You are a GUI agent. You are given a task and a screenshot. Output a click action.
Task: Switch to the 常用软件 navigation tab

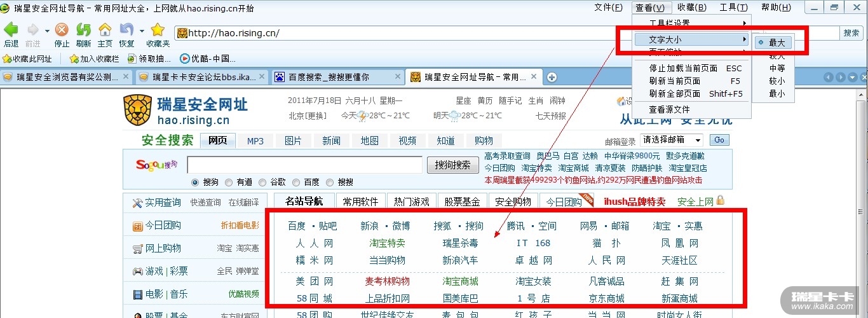360,202
